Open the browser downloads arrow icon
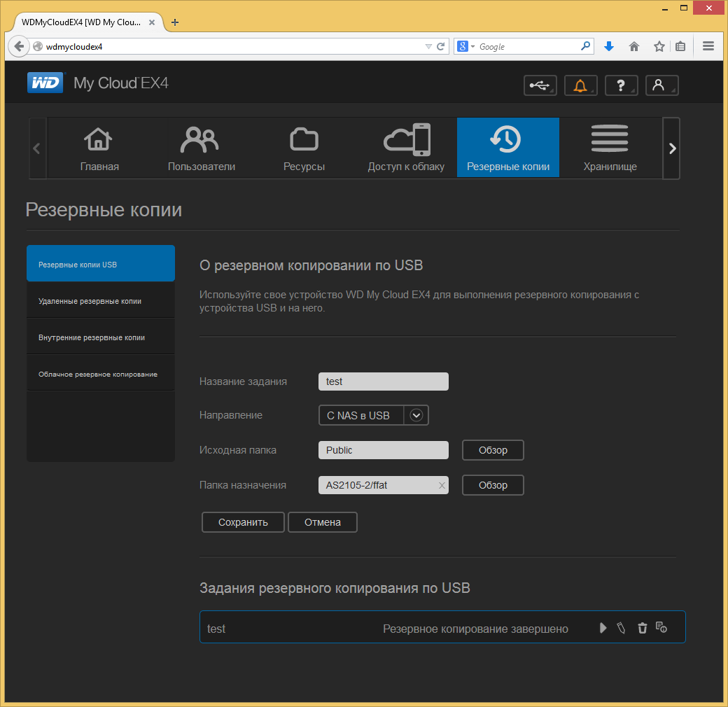 coord(609,46)
